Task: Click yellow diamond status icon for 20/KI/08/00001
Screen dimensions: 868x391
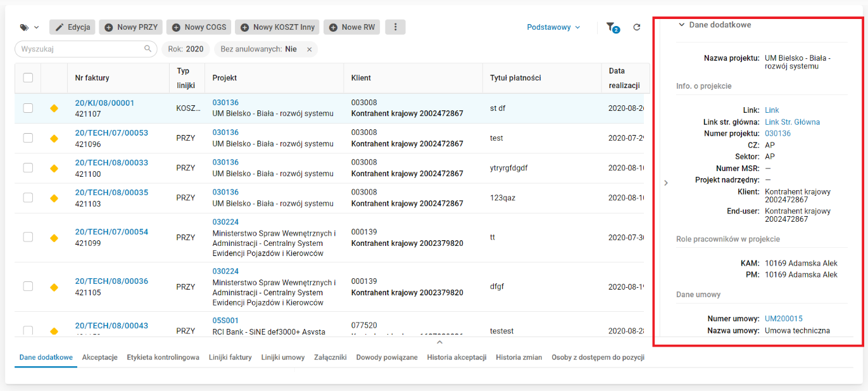Action: pos(54,108)
